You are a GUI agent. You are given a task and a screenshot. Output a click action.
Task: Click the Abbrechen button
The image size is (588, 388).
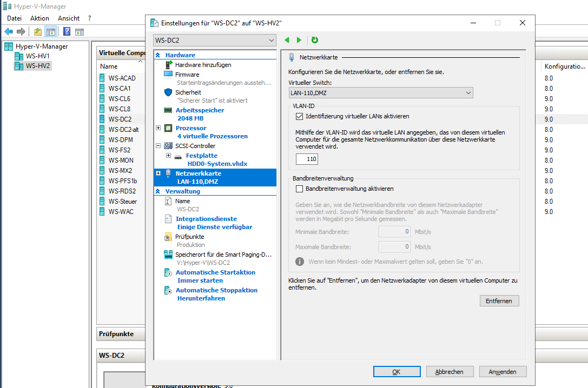[x=450, y=372]
